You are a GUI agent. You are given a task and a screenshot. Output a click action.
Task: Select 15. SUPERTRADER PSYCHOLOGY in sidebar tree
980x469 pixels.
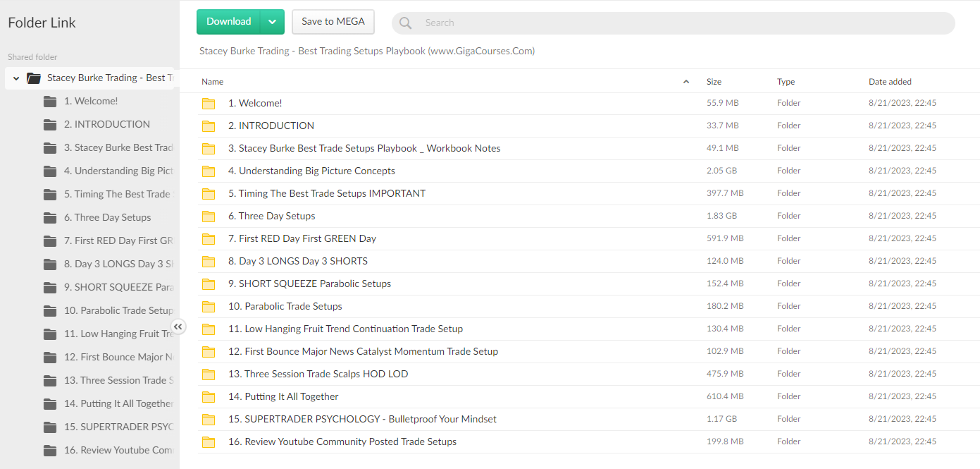(x=116, y=427)
